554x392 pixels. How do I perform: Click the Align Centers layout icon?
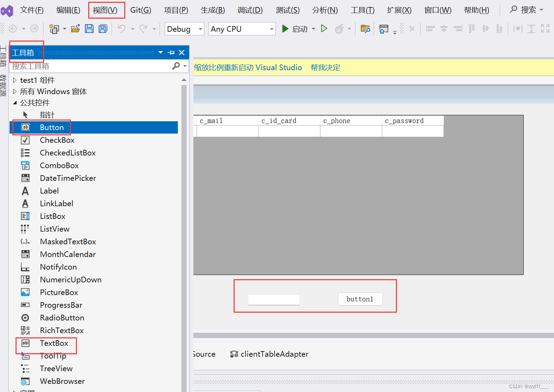444,29
